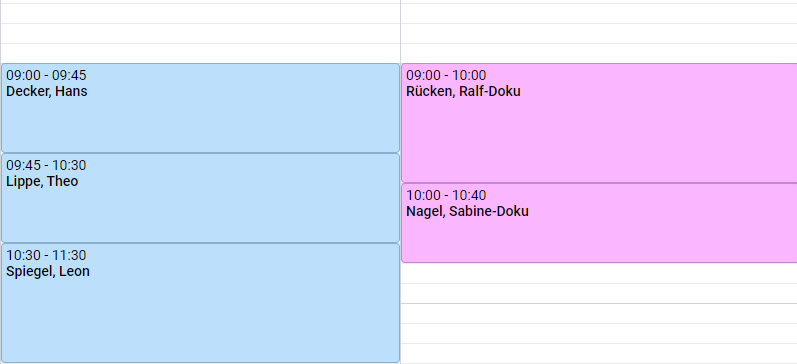This screenshot has width=797, height=364.
Task: Click the bold name text Lippe, Theo
Action: (x=42, y=181)
